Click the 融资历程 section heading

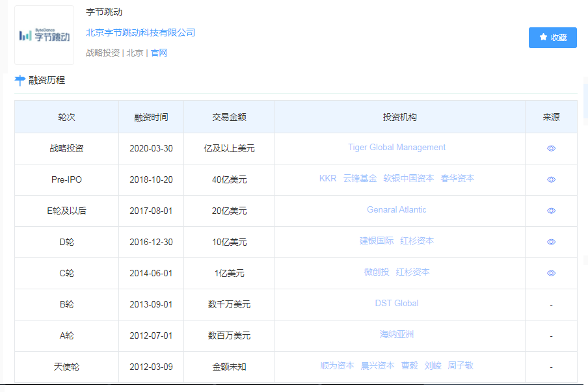(47, 80)
